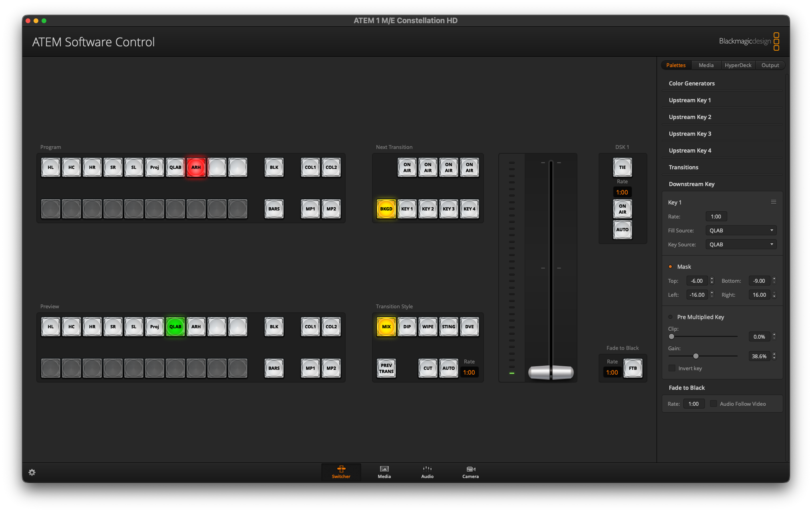Select QLAB on the Program bus

point(175,167)
